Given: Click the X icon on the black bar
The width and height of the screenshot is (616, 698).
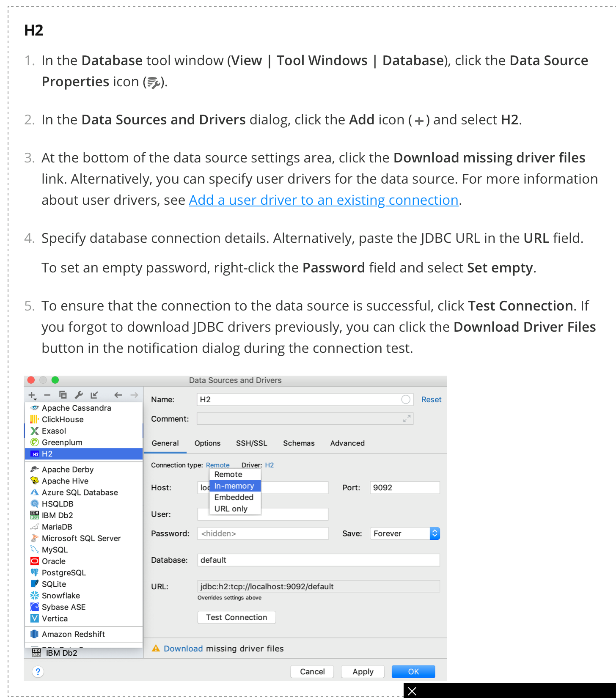Looking at the screenshot, I should tap(412, 691).
